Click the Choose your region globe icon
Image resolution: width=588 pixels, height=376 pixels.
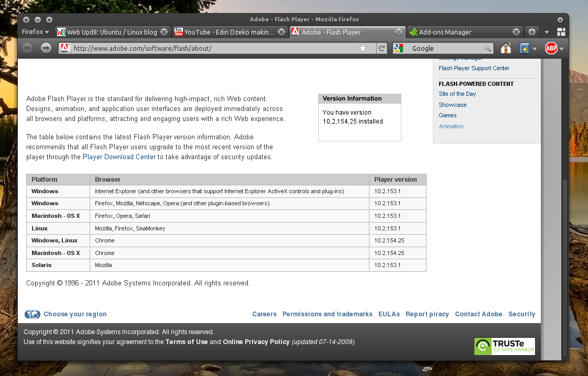(32, 314)
